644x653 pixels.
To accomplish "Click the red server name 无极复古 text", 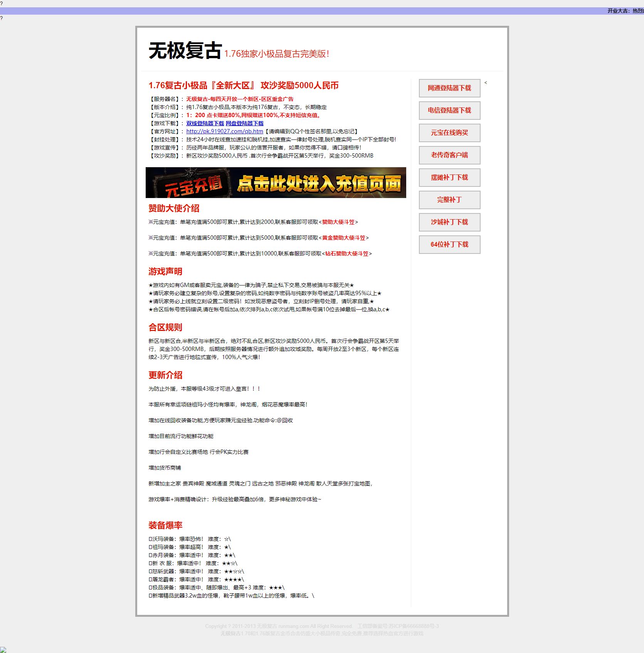I will (x=240, y=99).
